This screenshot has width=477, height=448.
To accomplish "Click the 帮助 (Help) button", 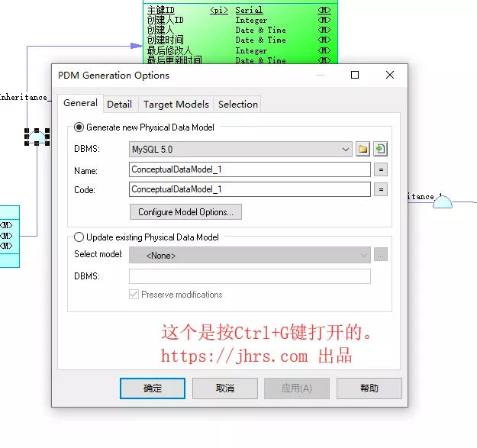I will 369,388.
